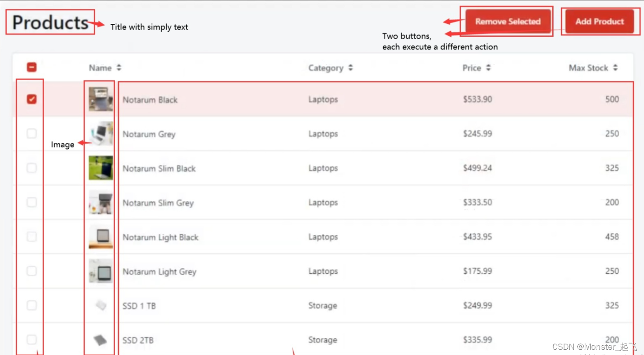The width and height of the screenshot is (644, 355).
Task: Check the Notarum Grey row checkbox
Action: tap(32, 133)
